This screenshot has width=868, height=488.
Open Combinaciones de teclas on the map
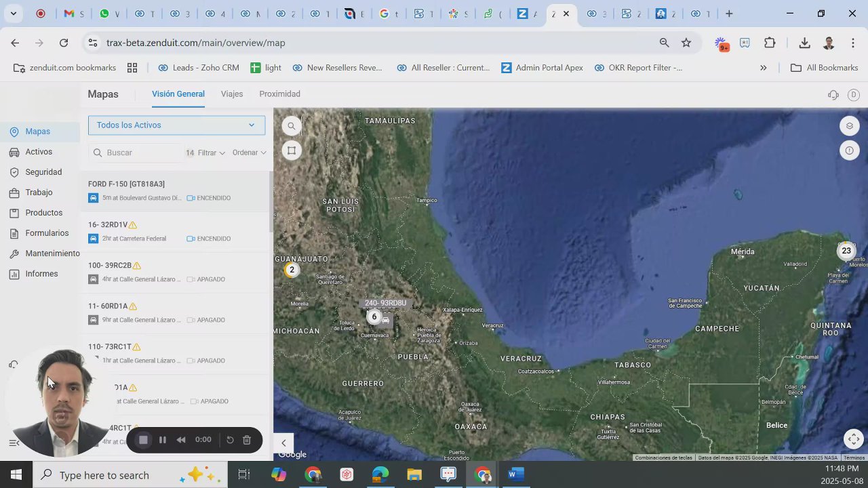coord(664,458)
